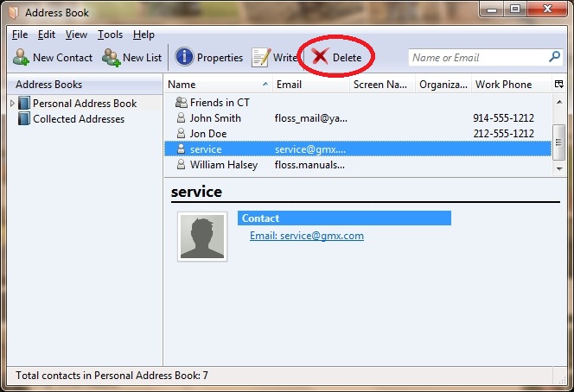Click the contact list scrollbar thumb
Image resolution: width=574 pixels, height=392 pixels.
[559, 142]
